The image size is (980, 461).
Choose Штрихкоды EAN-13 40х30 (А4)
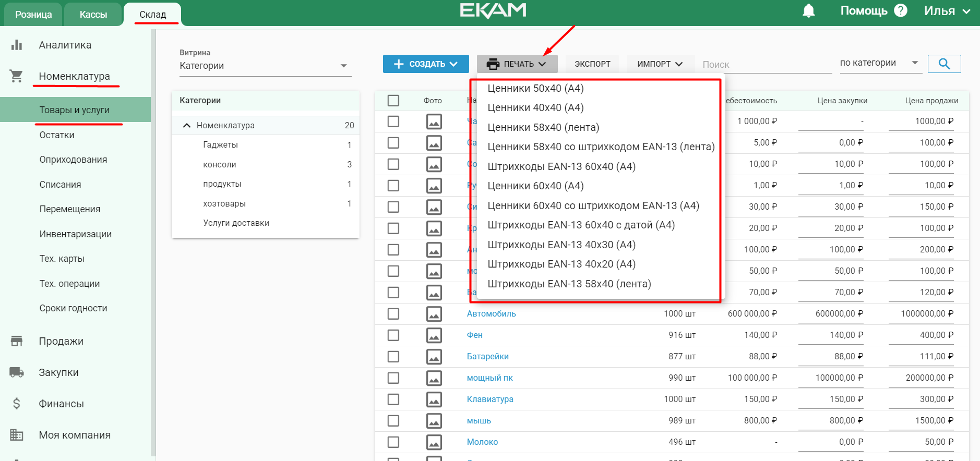[561, 245]
